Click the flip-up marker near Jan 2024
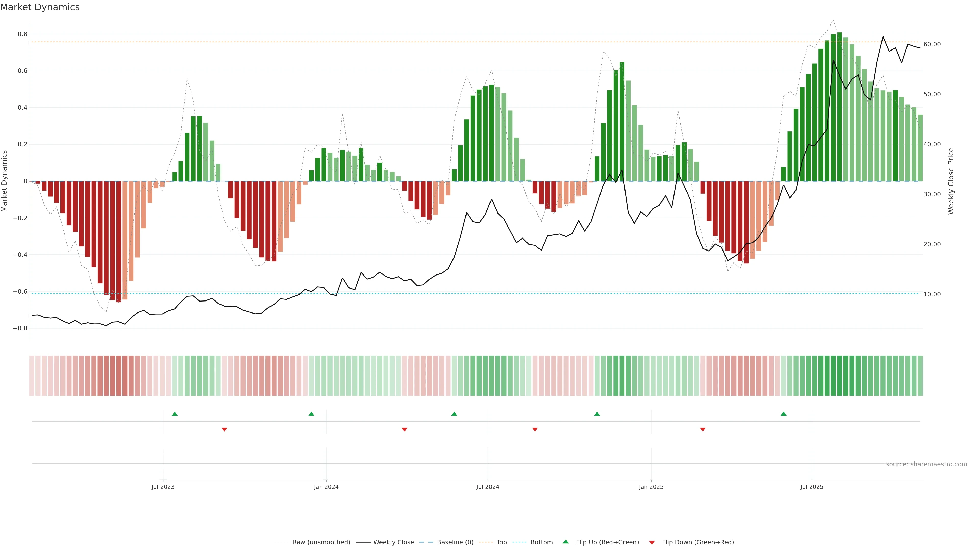980x551 pixels. click(x=311, y=414)
